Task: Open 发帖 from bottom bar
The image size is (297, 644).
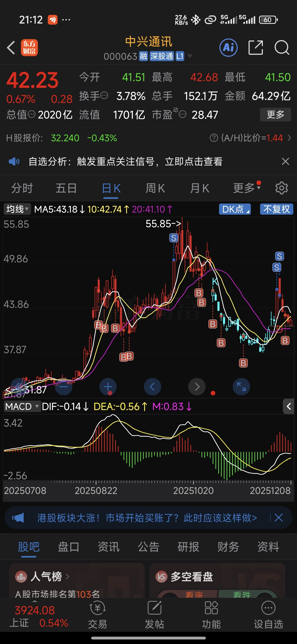Action: (154, 614)
